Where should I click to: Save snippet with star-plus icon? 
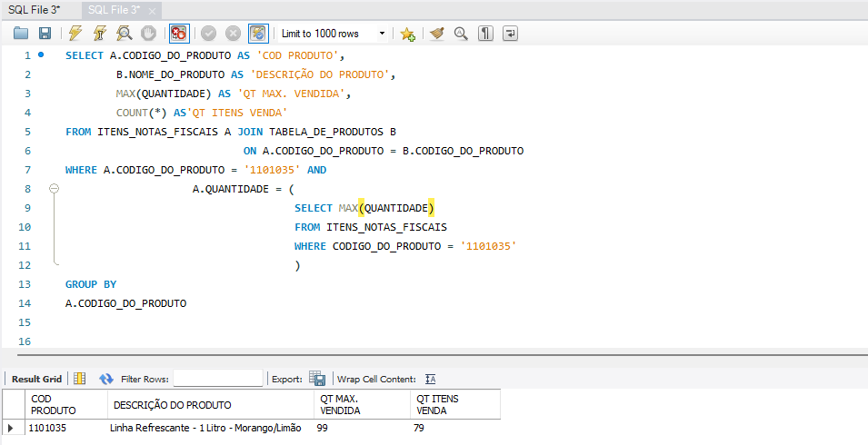tap(408, 34)
